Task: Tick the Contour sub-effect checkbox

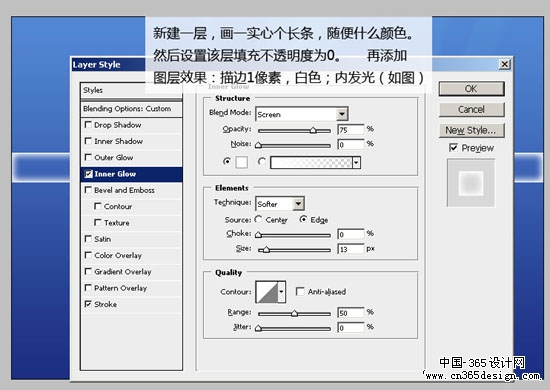Action: tap(98, 206)
